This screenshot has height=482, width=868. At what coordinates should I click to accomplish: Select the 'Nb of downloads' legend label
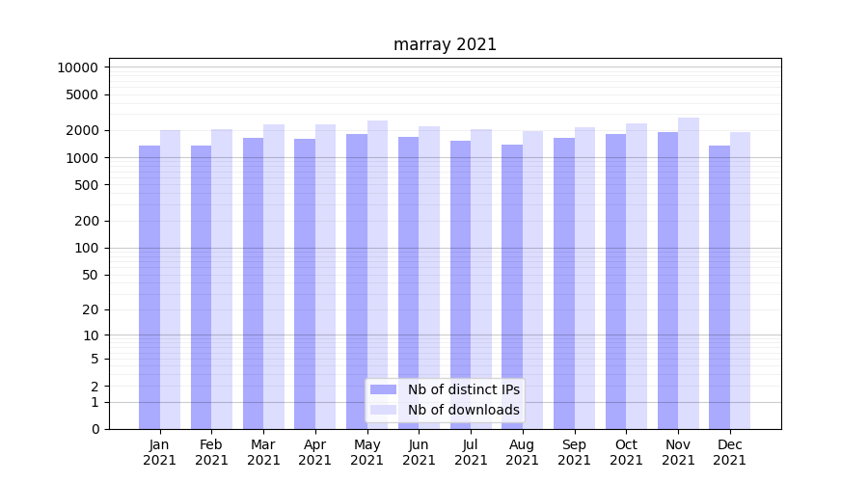(x=463, y=410)
